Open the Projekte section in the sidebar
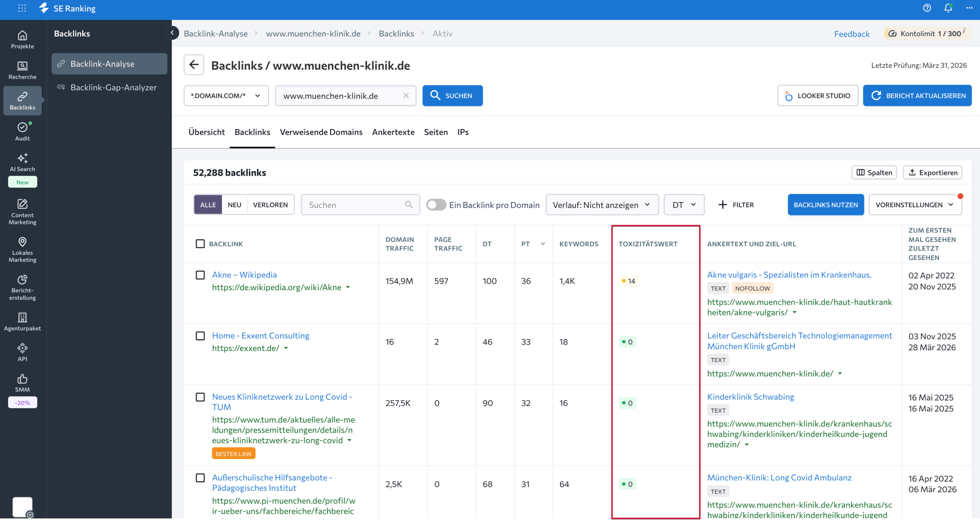 [x=22, y=39]
